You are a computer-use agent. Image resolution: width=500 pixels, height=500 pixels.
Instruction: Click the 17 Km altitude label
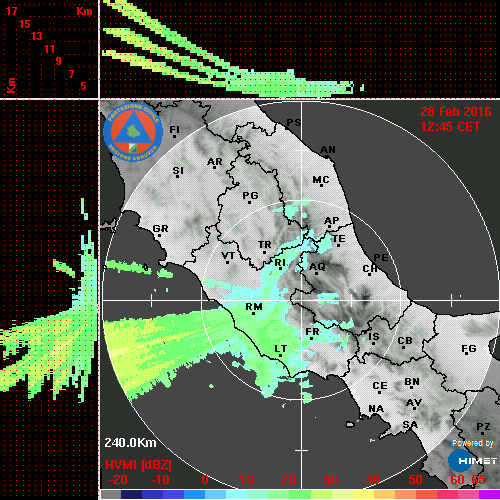point(11,11)
